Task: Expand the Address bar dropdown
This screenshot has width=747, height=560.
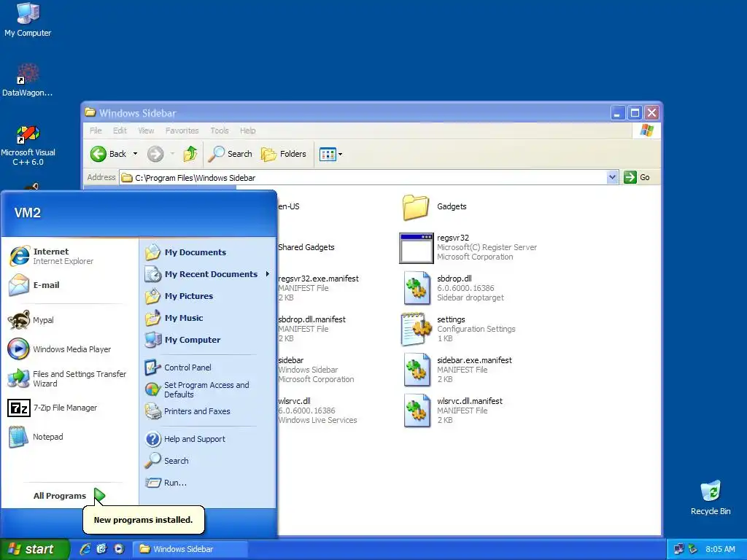Action: click(x=612, y=178)
